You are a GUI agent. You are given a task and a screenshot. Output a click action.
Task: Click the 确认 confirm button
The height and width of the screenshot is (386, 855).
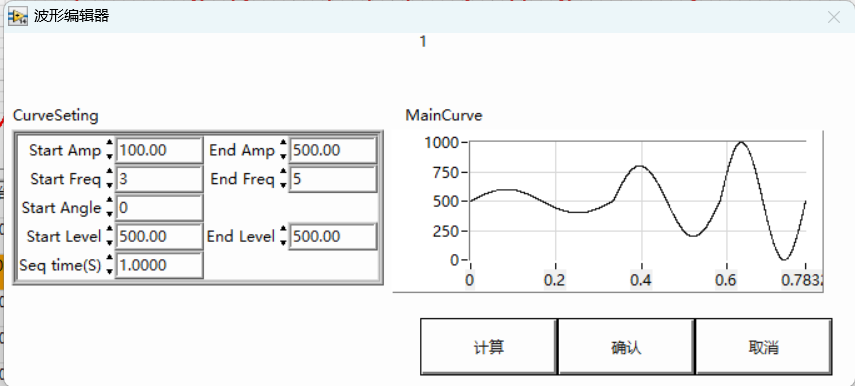point(626,347)
